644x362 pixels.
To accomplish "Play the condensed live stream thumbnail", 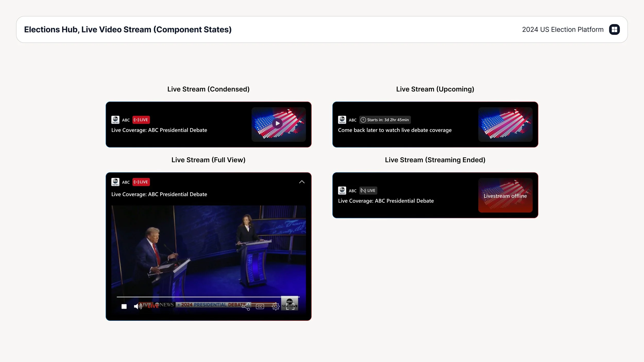I will click(x=277, y=123).
